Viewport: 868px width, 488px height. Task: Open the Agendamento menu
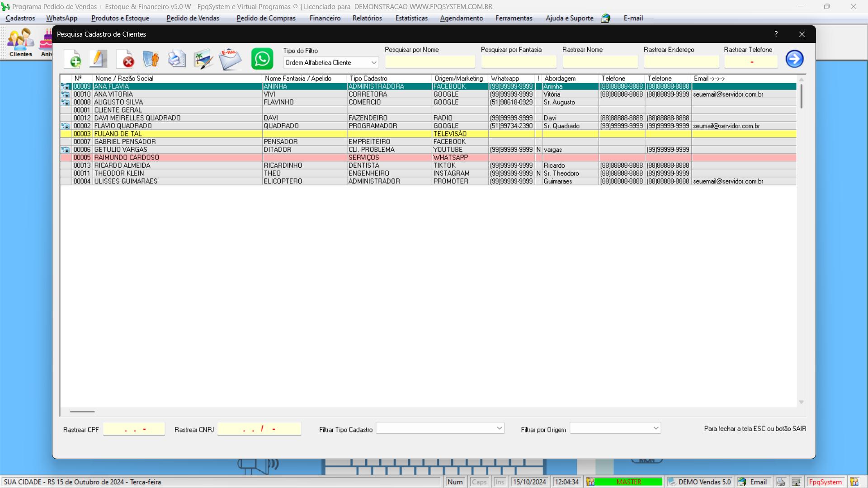click(461, 19)
